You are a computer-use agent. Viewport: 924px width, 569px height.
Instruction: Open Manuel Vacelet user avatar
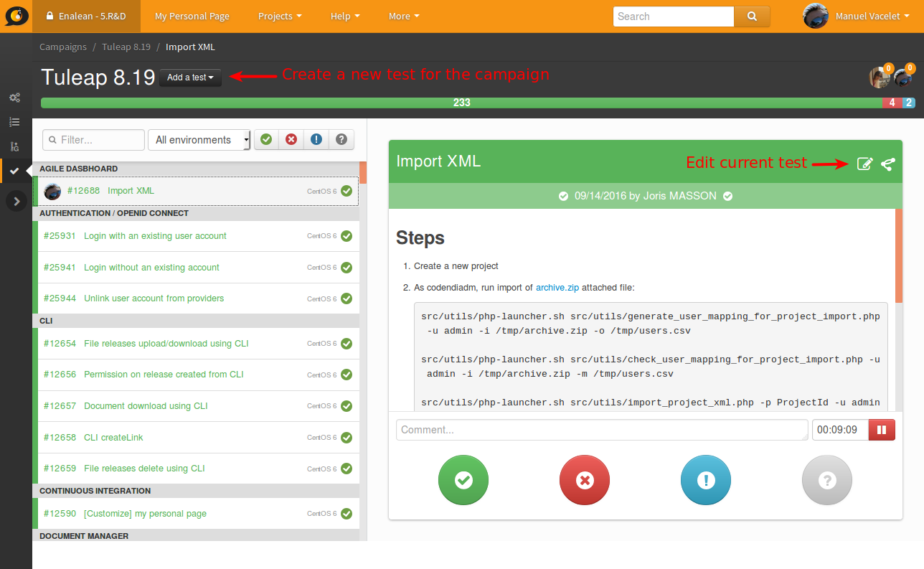(816, 16)
